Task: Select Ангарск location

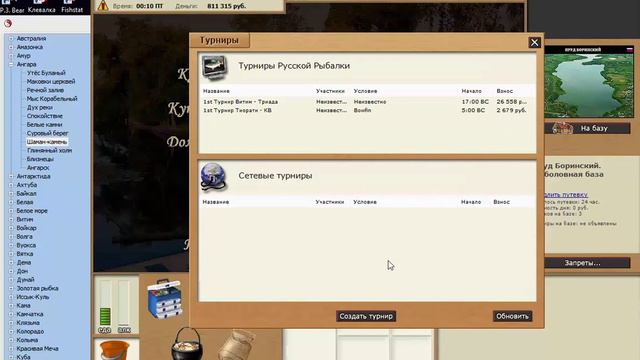Action: click(x=38, y=167)
